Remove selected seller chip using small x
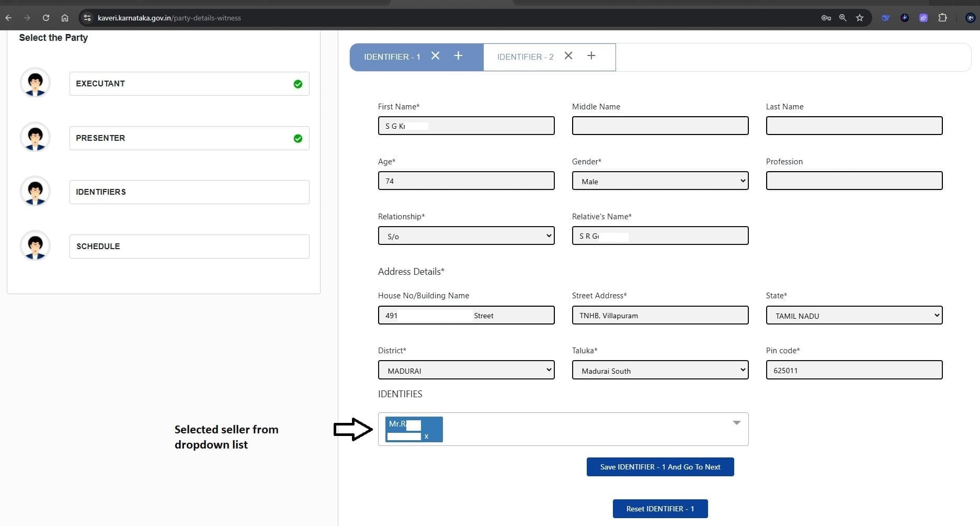Image resolution: width=980 pixels, height=526 pixels. (x=426, y=436)
